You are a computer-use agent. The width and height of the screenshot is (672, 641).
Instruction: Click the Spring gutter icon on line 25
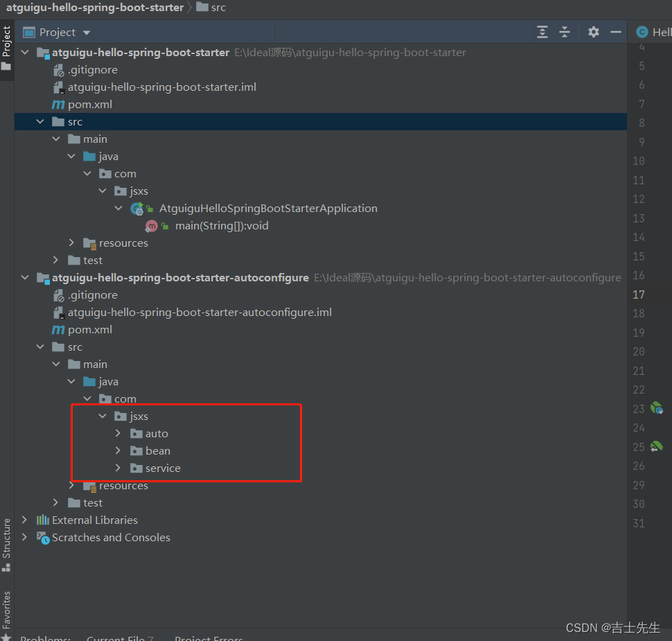click(x=657, y=446)
